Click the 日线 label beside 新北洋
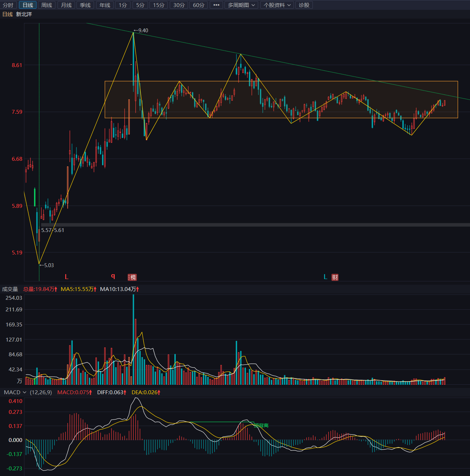Image resolution: width=470 pixels, height=476 pixels. 7,14
